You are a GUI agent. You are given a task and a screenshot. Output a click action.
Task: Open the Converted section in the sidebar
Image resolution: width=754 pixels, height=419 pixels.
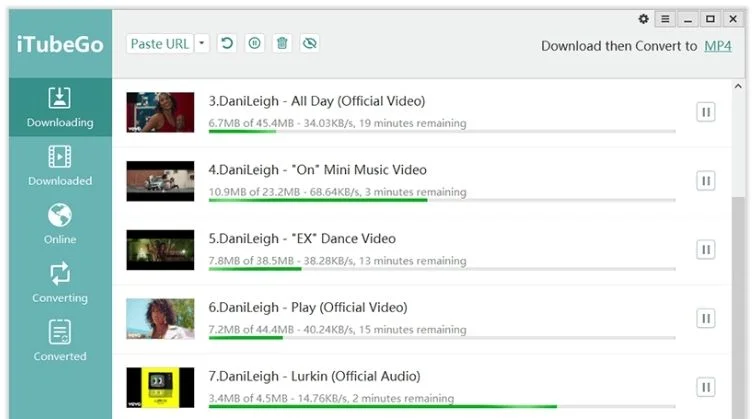point(60,341)
